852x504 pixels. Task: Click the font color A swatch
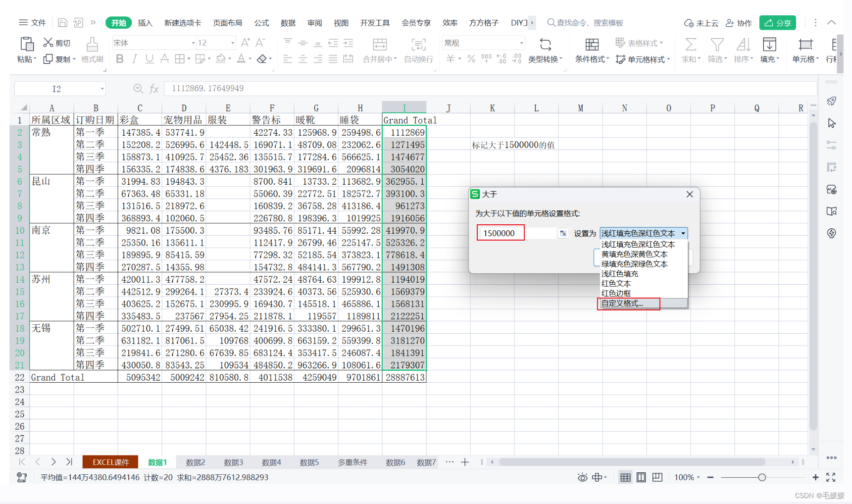[241, 59]
